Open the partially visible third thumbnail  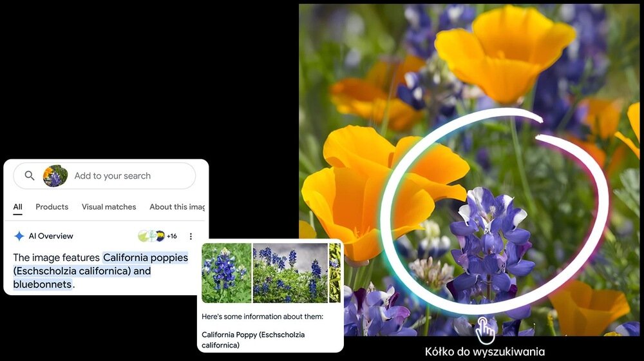pyautogui.click(x=335, y=273)
